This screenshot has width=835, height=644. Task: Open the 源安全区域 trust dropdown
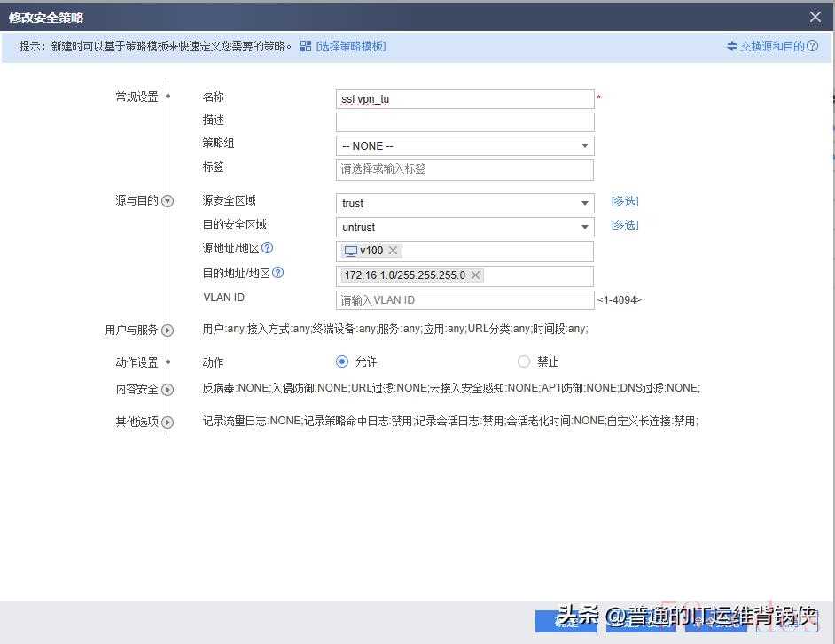(x=584, y=203)
